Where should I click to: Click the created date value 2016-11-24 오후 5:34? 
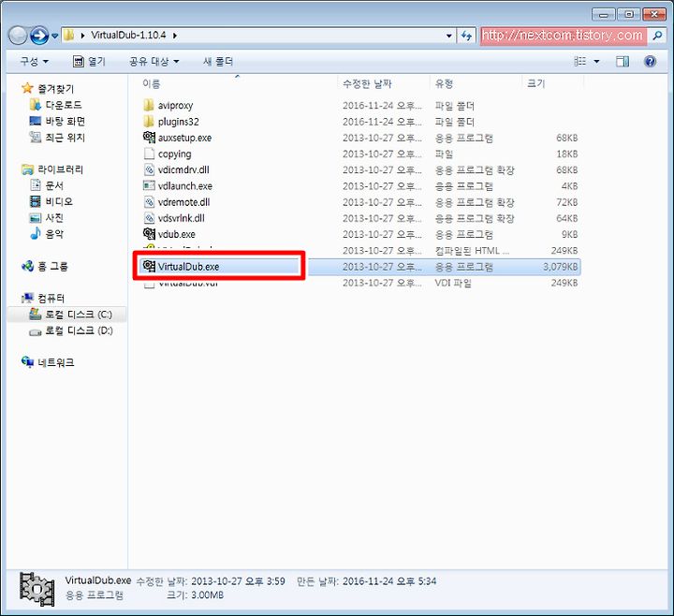pyautogui.click(x=389, y=581)
